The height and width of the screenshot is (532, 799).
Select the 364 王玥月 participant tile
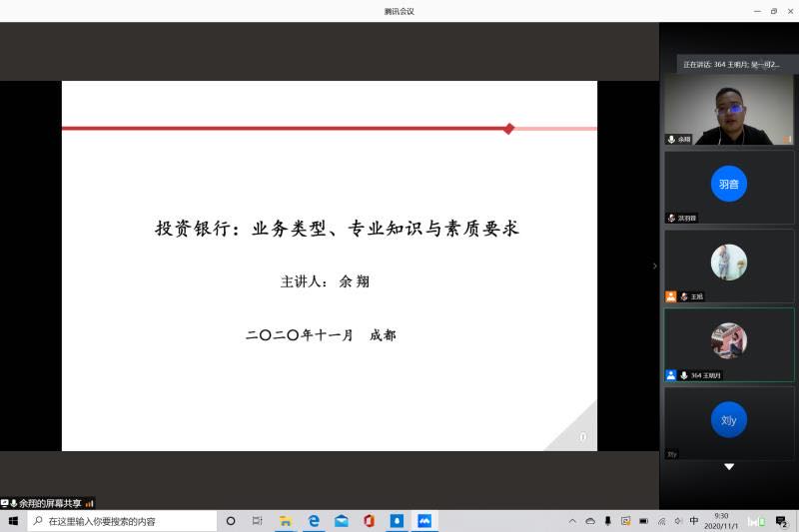[729, 342]
